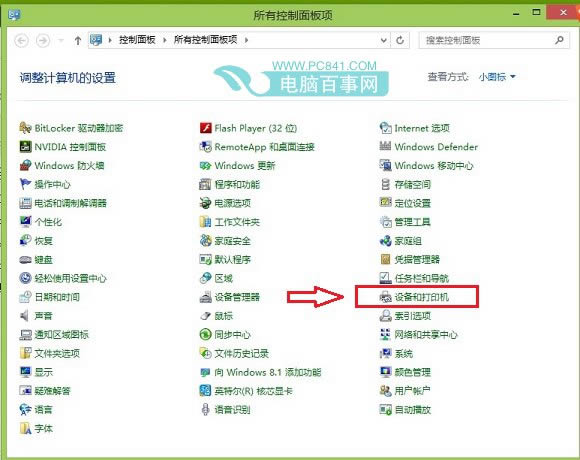The width and height of the screenshot is (580, 460).
Task: Open the recent locations dropdown arrow
Action: click(61, 40)
